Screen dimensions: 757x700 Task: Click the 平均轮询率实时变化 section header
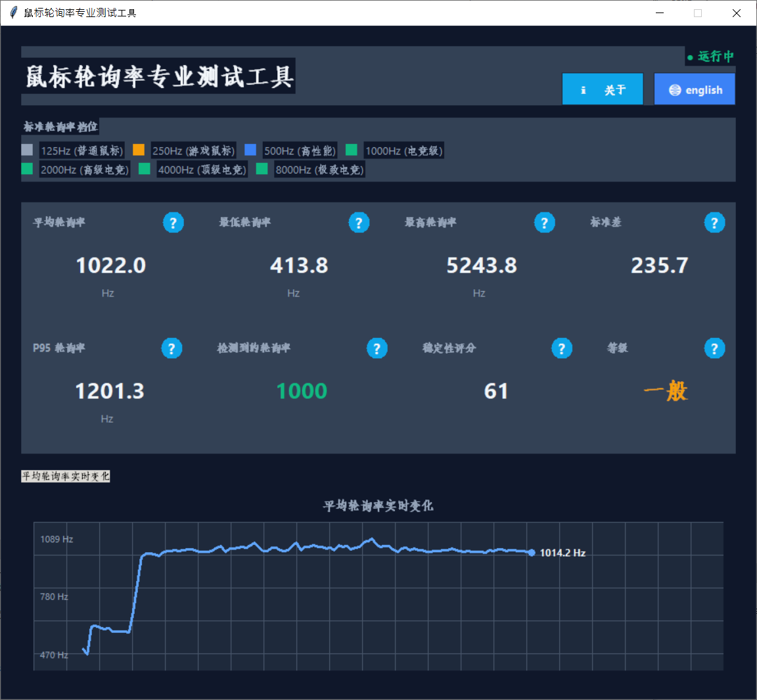coord(65,476)
